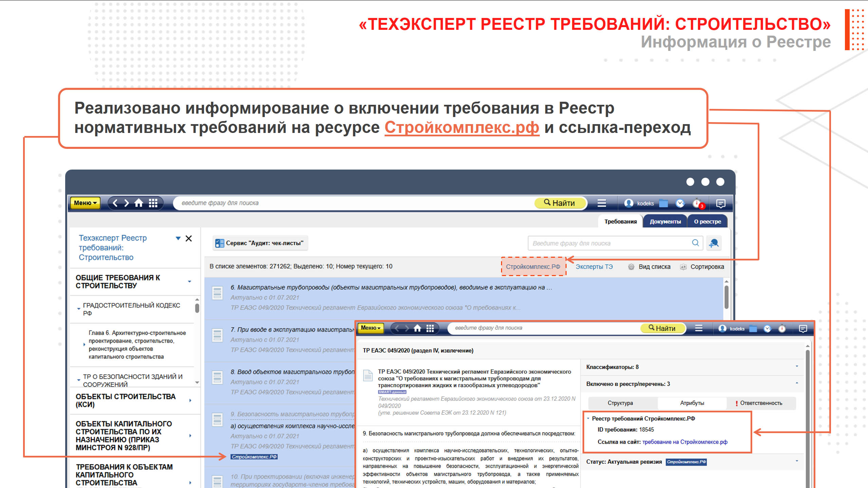Click the magnifier icon in requirements search
868x488 pixels.
click(x=695, y=243)
